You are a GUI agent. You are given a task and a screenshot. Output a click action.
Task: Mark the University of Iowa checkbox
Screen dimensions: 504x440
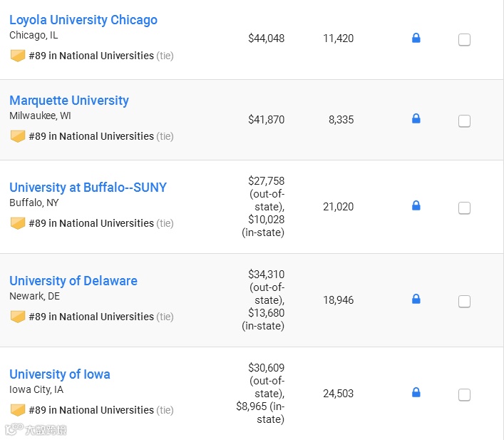pyautogui.click(x=464, y=395)
